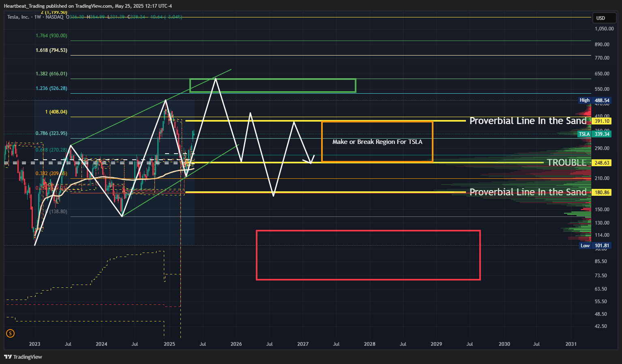
Task: Click the 0.618 (270.28) Fibonacci label
Action: click(51, 150)
